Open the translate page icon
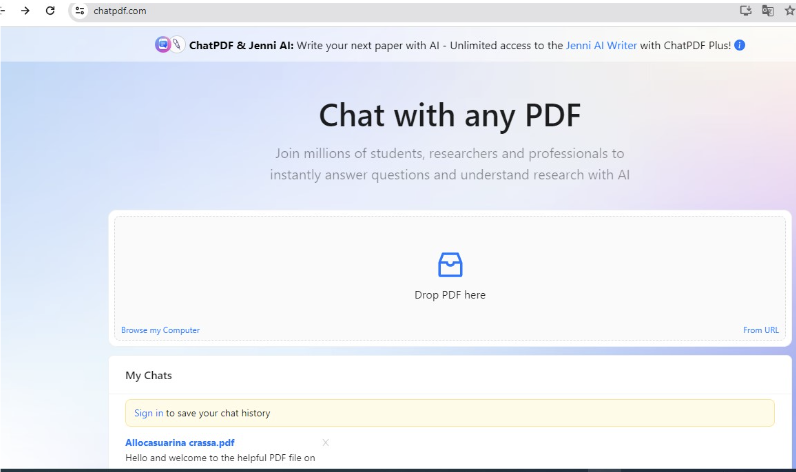Image resolution: width=796 pixels, height=472 pixels. click(x=768, y=10)
